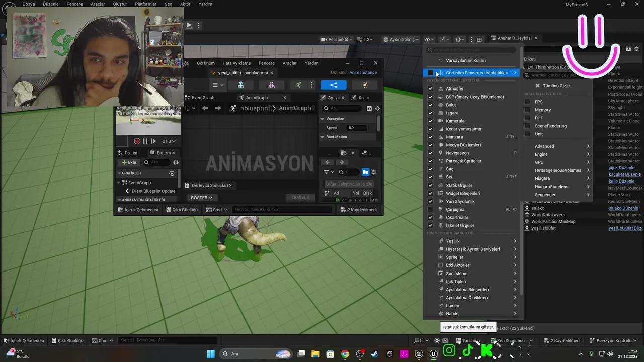This screenshot has width=644, height=362.
Task: Enable the Memory stat checkbox
Action: tap(527, 110)
